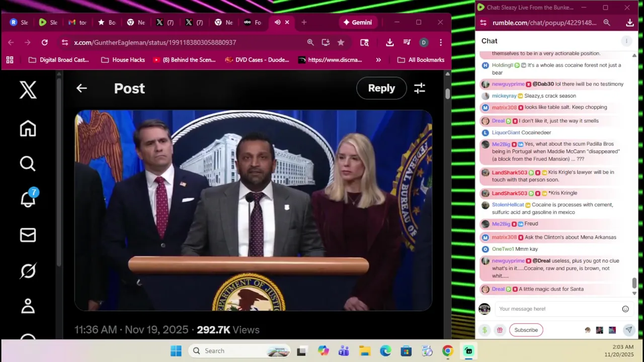Download icon in Rumble chat popup window
The width and height of the screenshot is (644, 362).
pos(630,23)
